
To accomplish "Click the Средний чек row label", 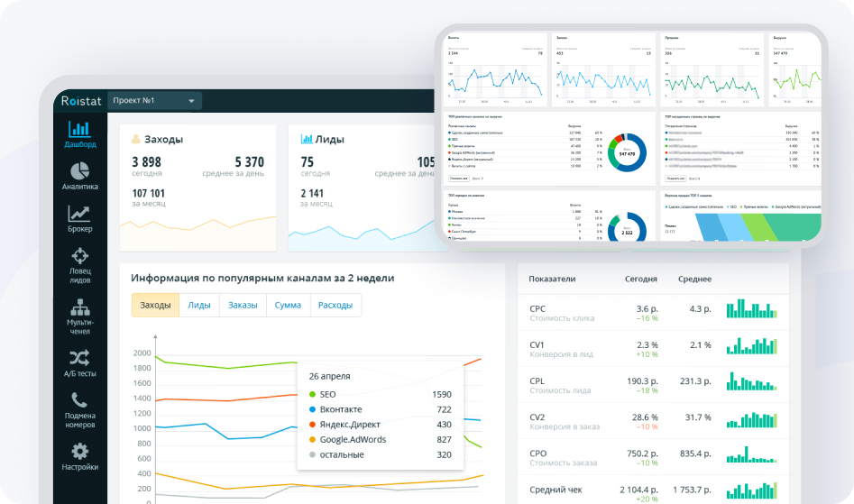I will click(556, 490).
